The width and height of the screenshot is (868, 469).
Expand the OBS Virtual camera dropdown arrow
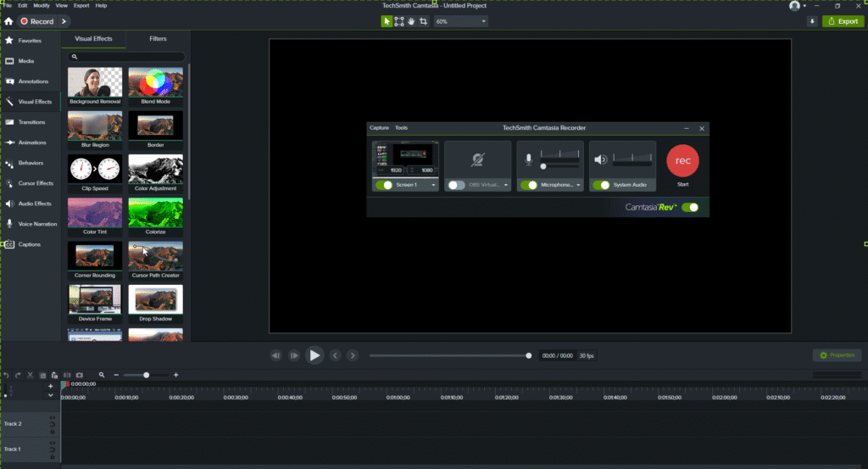(x=505, y=185)
